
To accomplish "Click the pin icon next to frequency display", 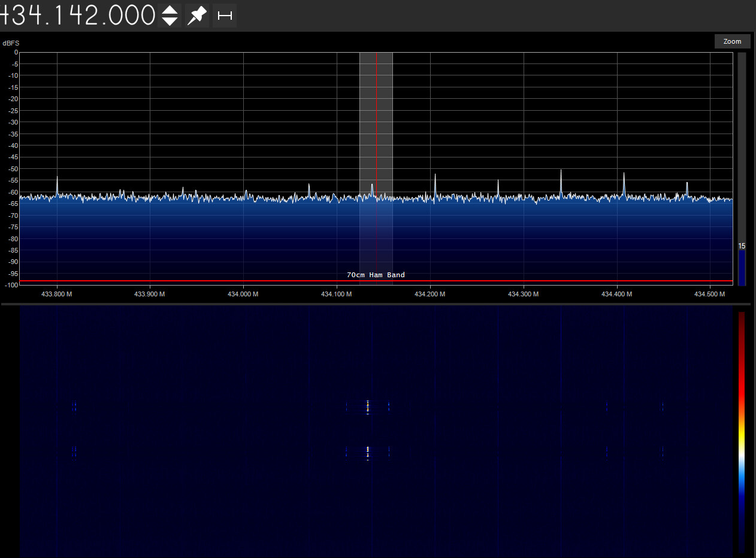I will (196, 16).
